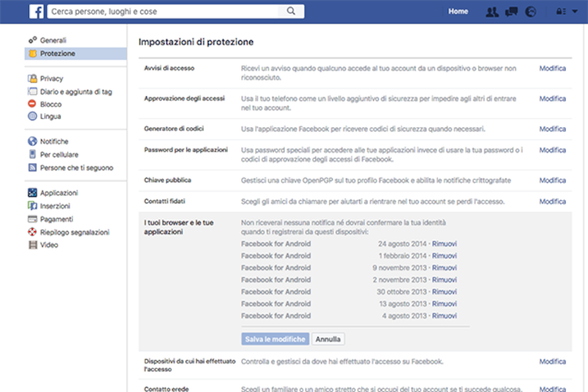Click the Lingua globe icon
Viewport: 588px width, 392px height.
33,117
